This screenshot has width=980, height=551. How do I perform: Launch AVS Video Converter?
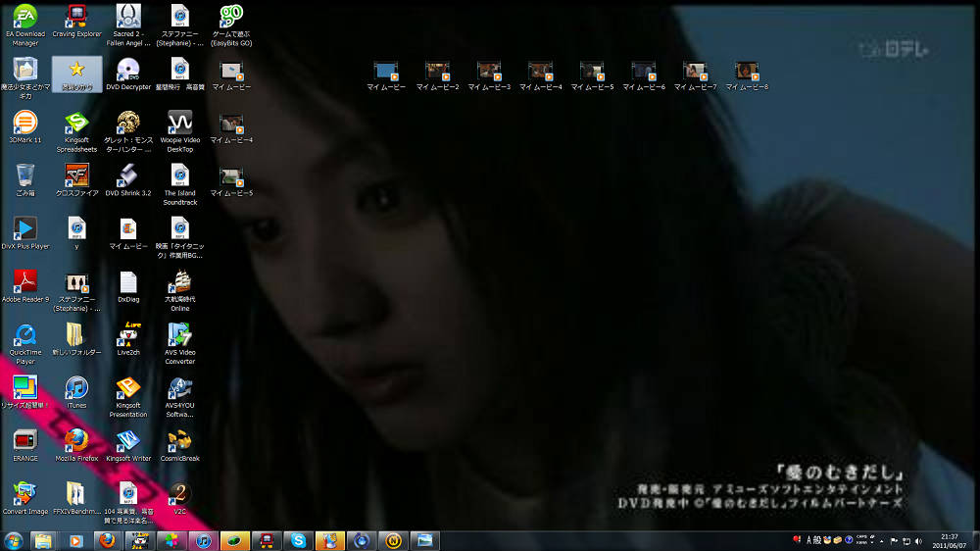(x=180, y=344)
